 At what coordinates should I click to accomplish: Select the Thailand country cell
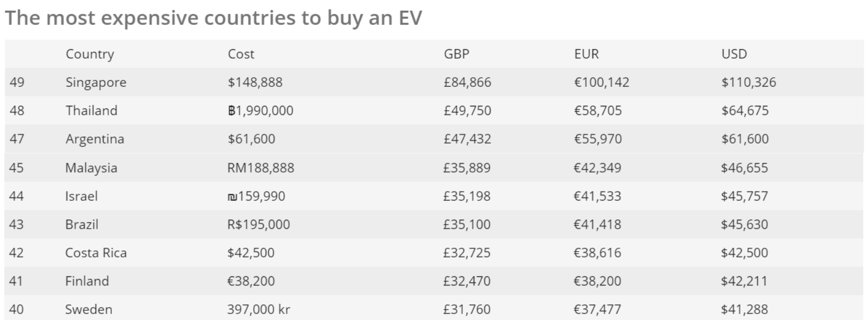(x=91, y=111)
